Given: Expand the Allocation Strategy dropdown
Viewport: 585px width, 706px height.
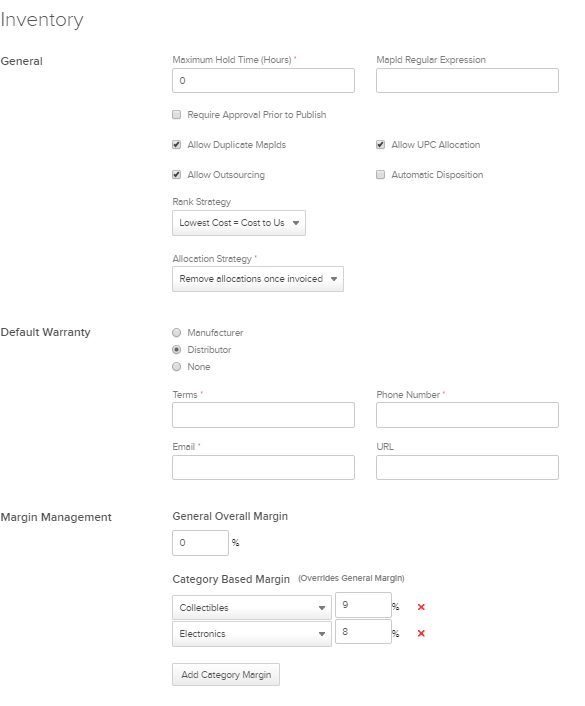Looking at the screenshot, I should coord(258,279).
